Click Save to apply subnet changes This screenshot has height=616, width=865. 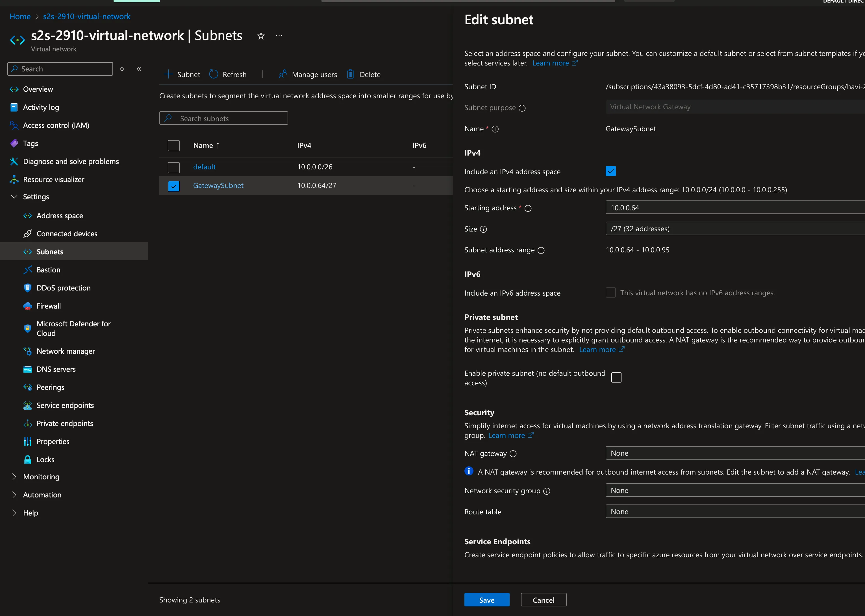click(487, 600)
